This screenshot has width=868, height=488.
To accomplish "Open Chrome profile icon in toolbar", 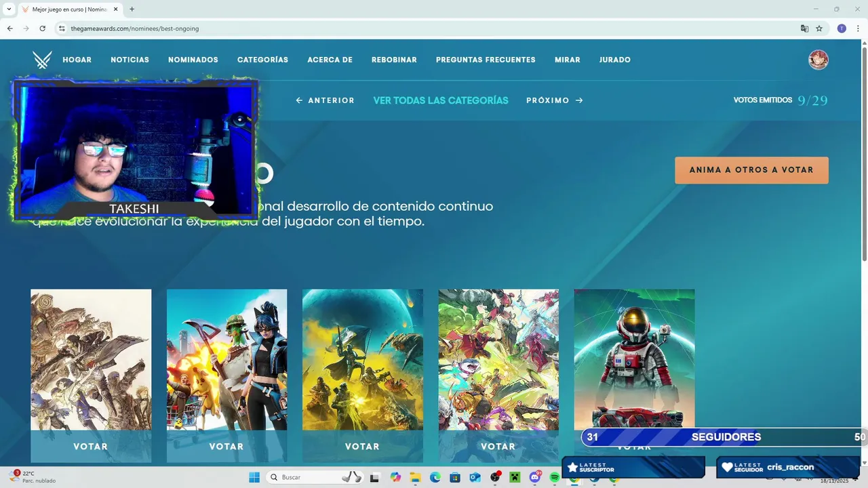I will point(842,28).
